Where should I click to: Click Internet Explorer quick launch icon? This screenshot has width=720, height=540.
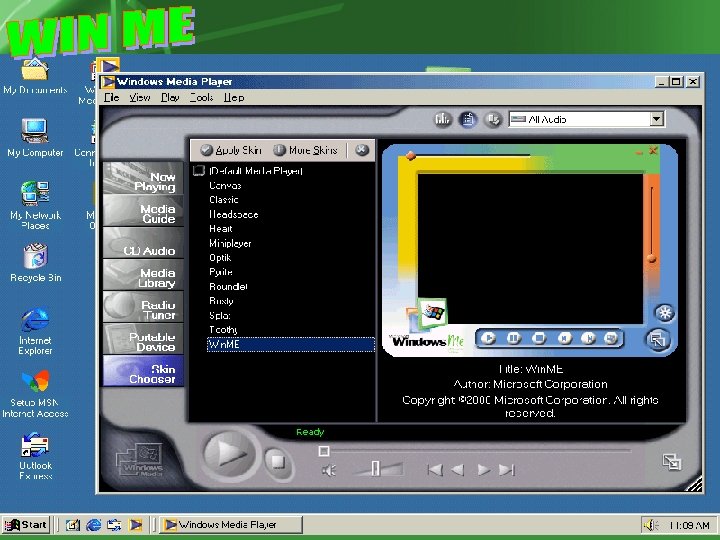(x=94, y=525)
